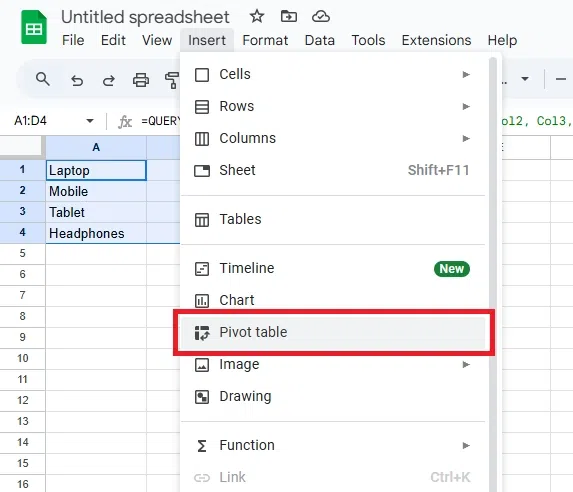This screenshot has width=573, height=492.
Task: Click the Function sigma icon
Action: tap(202, 446)
